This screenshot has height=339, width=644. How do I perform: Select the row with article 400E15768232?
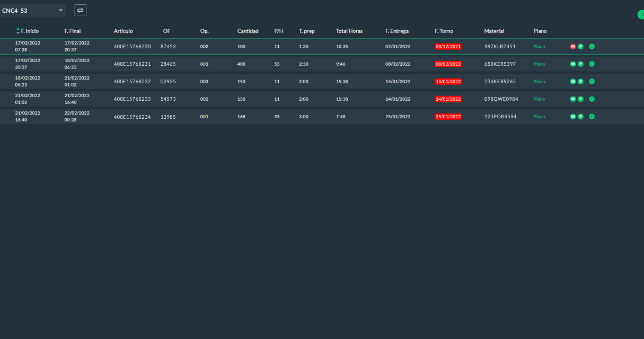pos(322,82)
